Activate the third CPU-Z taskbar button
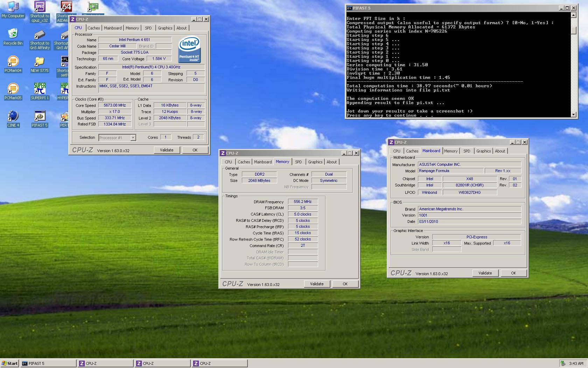The height and width of the screenshot is (368, 588). [219, 363]
